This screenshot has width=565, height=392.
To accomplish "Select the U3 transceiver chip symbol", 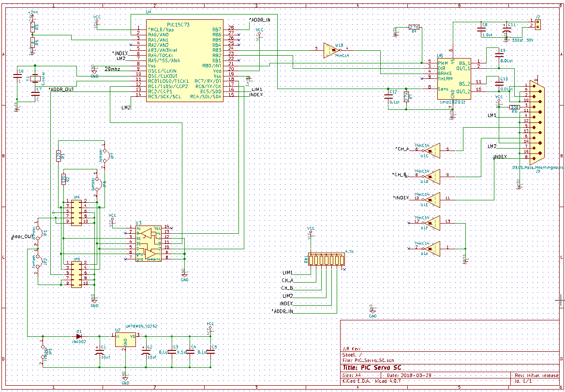I will pyautogui.click(x=149, y=244).
